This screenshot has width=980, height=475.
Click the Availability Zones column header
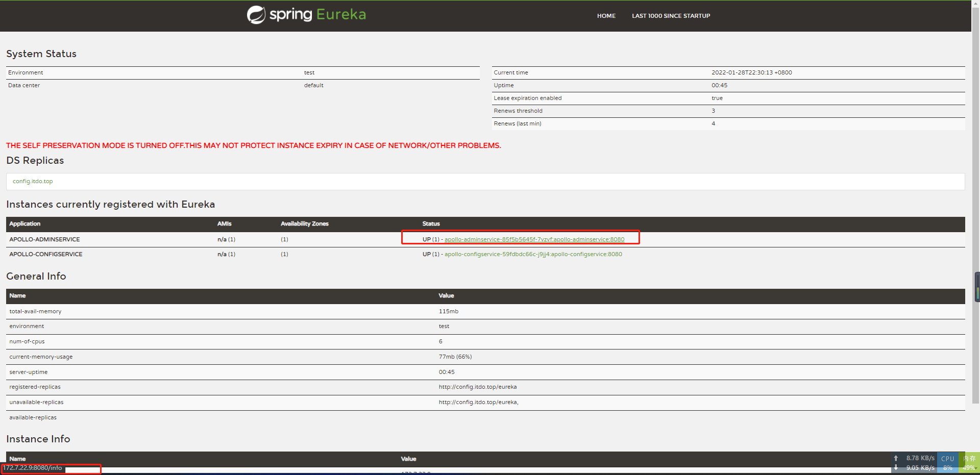tap(305, 223)
